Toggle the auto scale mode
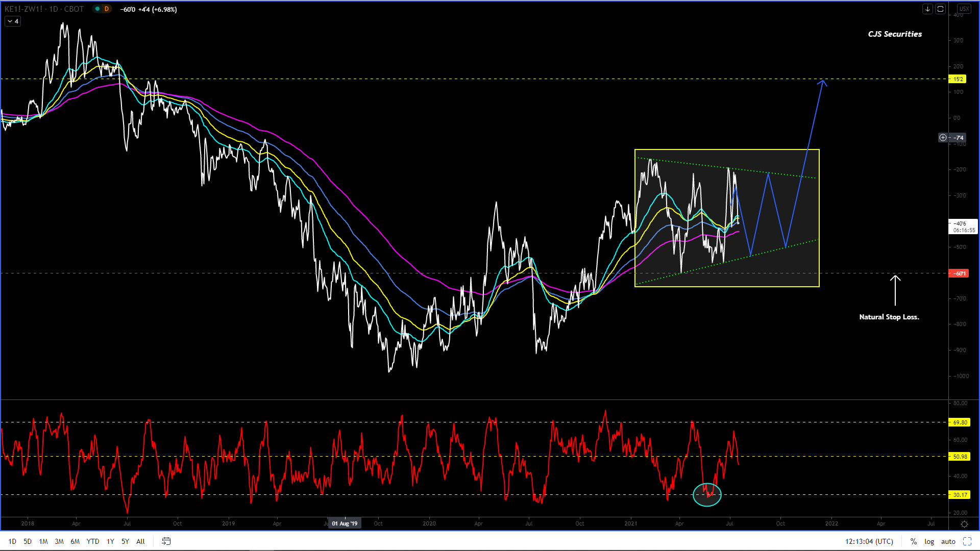Screen dimensions: 980x551 (948, 541)
